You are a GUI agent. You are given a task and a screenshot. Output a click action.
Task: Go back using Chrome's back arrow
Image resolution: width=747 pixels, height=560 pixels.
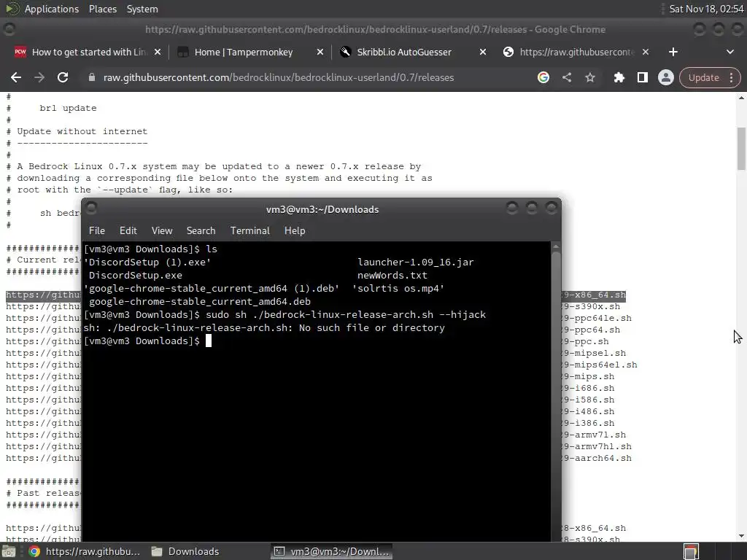click(16, 77)
